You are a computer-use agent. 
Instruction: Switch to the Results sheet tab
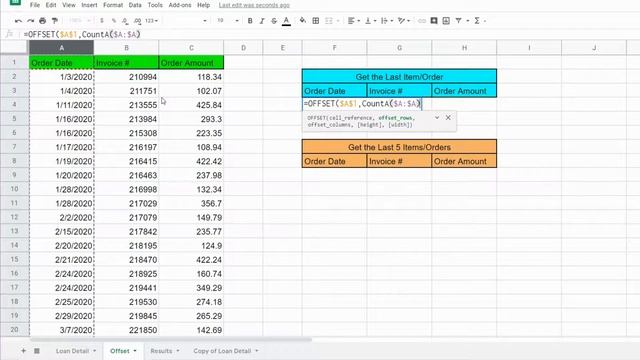(x=161, y=351)
